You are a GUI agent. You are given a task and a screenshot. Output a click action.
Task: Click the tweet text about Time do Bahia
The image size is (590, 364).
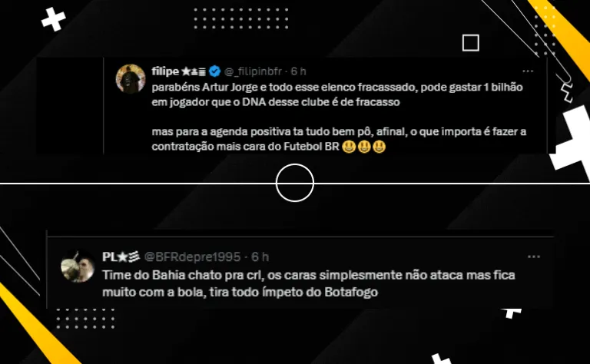(x=309, y=283)
